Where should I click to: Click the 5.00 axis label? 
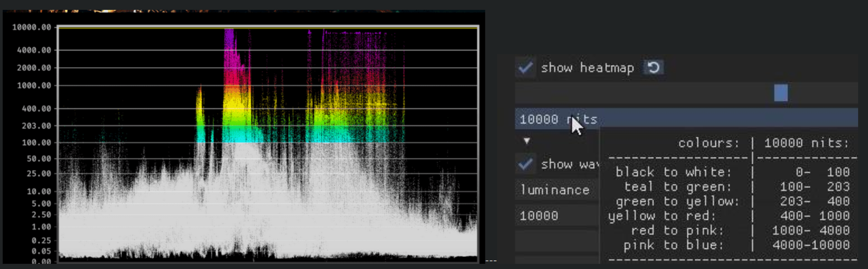pyautogui.click(x=41, y=204)
